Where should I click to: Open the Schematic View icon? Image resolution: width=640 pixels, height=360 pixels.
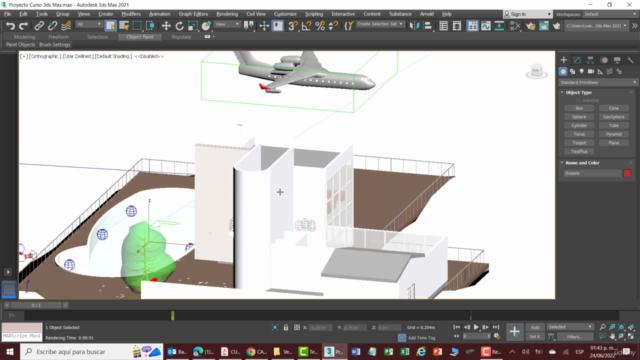point(499,26)
